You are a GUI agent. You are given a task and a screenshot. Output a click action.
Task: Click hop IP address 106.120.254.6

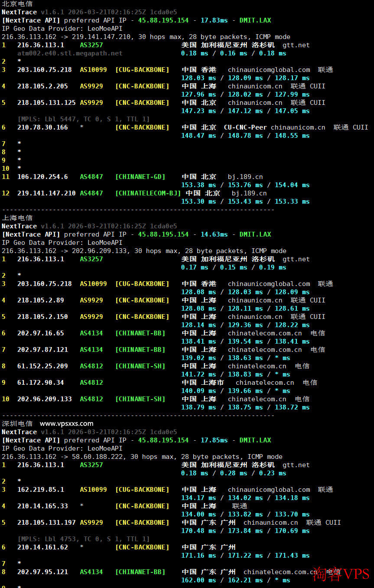pos(42,177)
